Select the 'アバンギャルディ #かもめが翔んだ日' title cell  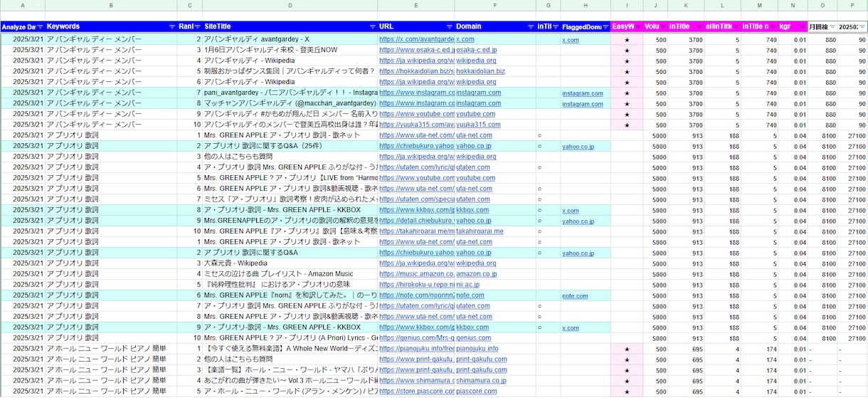tap(290, 114)
